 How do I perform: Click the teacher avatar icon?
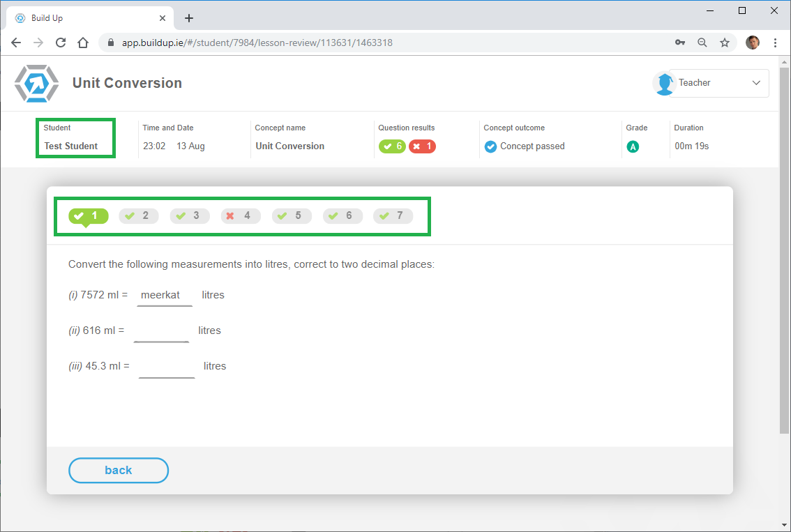663,83
